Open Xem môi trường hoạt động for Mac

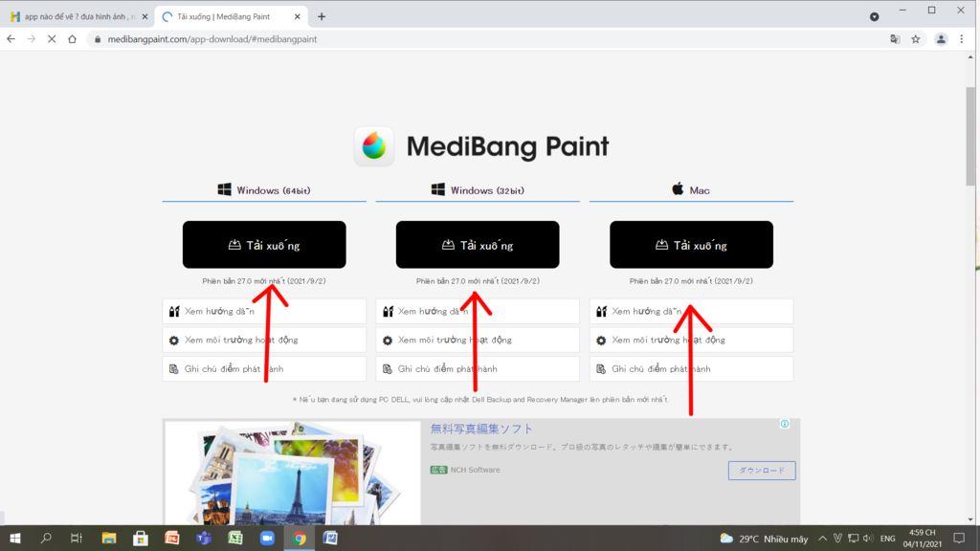(x=691, y=340)
